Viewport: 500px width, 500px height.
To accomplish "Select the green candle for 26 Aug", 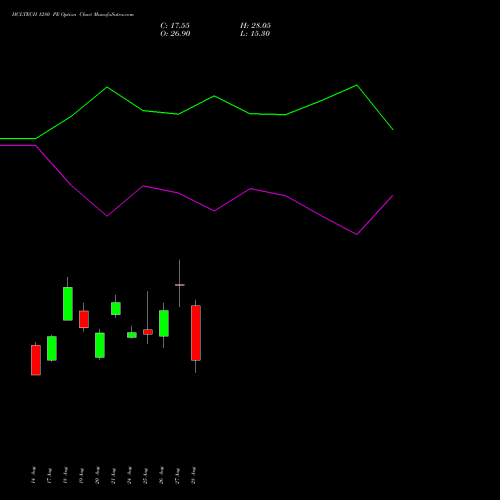I will tap(164, 323).
